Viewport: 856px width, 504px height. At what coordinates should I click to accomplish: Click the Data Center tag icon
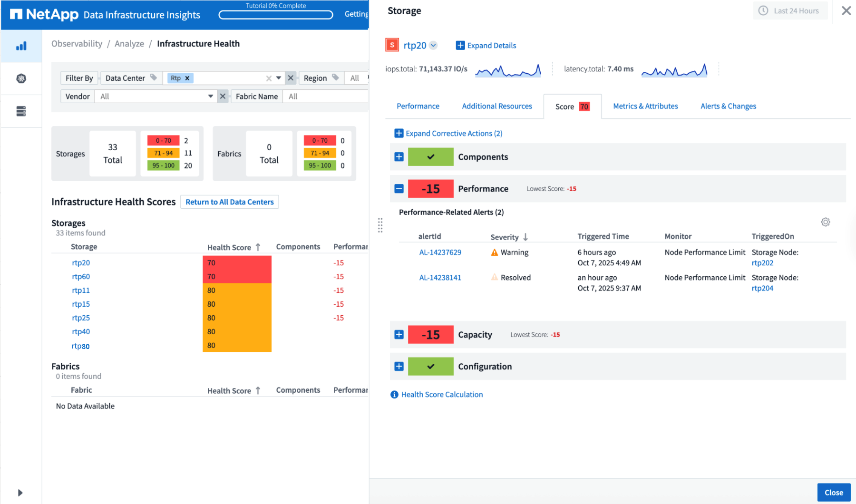pos(154,78)
